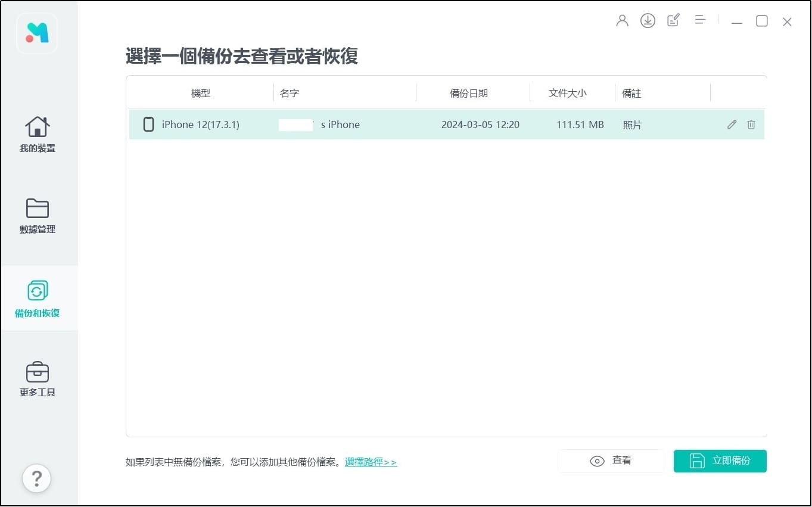Image resolution: width=812 pixels, height=507 pixels.
Task: Switch to 數據管理 section
Action: coord(37,216)
